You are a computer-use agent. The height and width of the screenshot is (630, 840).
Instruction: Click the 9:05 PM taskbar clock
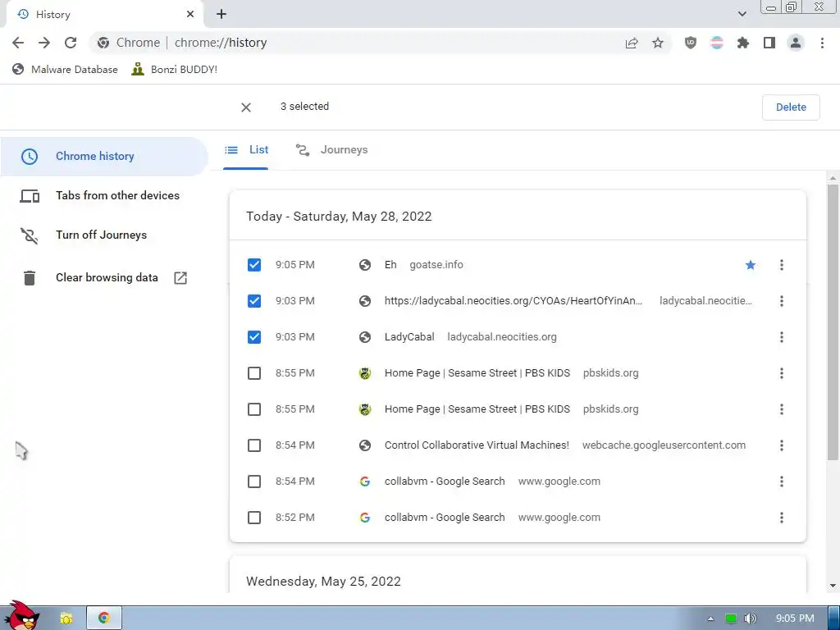pyautogui.click(x=795, y=619)
